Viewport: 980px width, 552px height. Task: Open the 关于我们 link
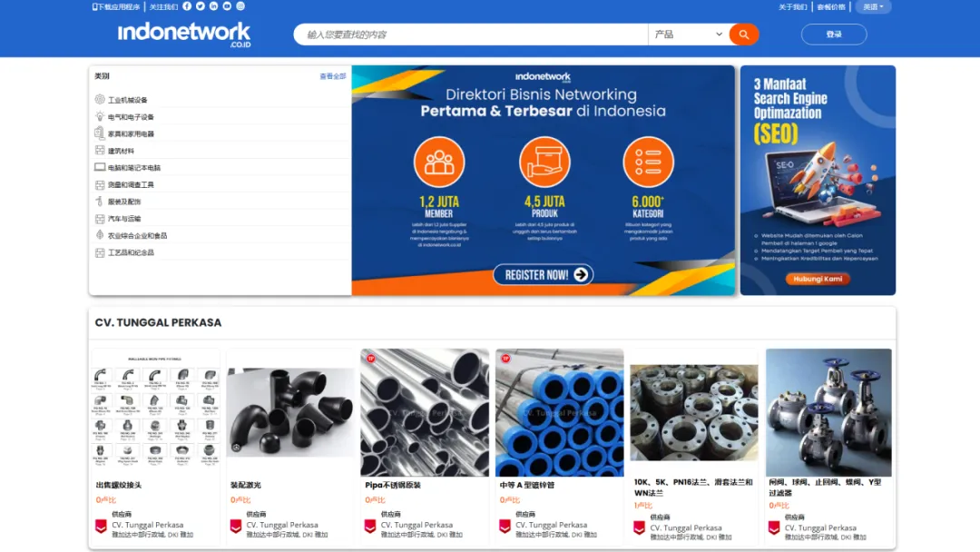[x=792, y=7]
